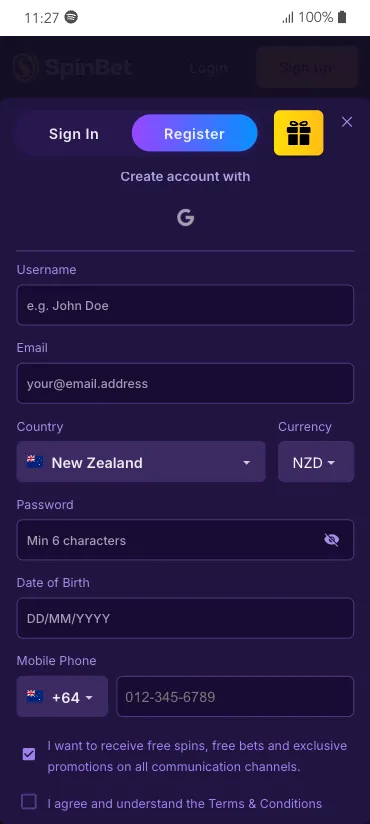Toggle password visibility eye icon
370x824 pixels.
tap(332, 540)
